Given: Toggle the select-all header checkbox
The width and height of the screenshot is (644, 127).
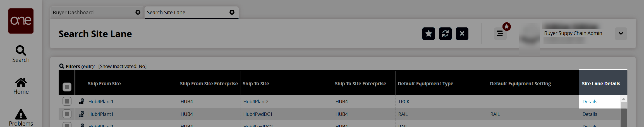Looking at the screenshot, I should click(x=67, y=87).
